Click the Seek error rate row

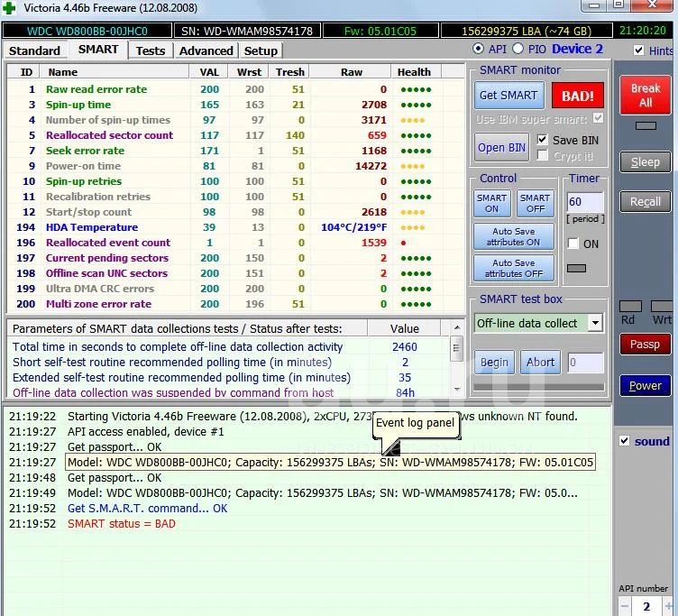(235, 151)
